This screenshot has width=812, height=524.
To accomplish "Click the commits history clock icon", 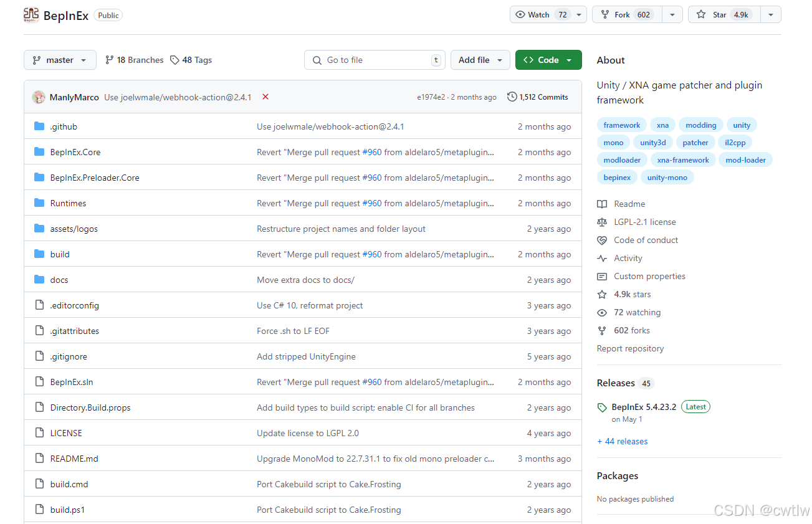I will [x=512, y=97].
